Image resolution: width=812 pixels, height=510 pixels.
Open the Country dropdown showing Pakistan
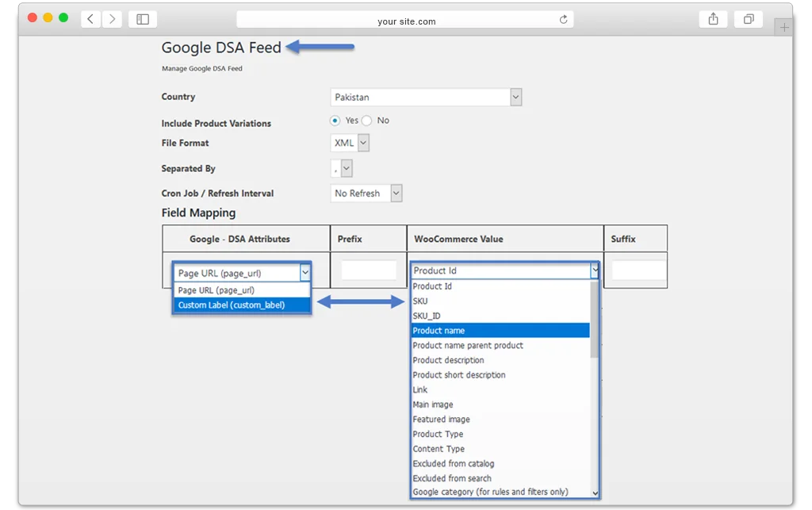(426, 98)
